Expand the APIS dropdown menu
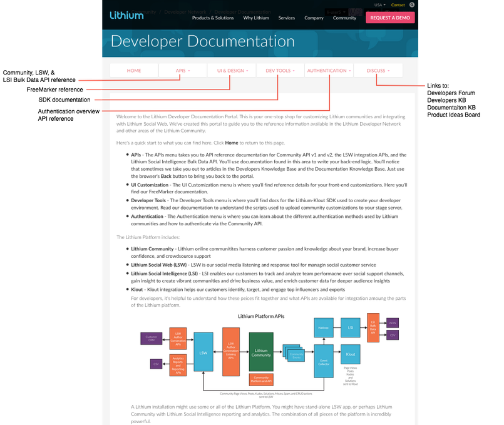Image resolution: width=504 pixels, height=425 pixels. pos(183,71)
